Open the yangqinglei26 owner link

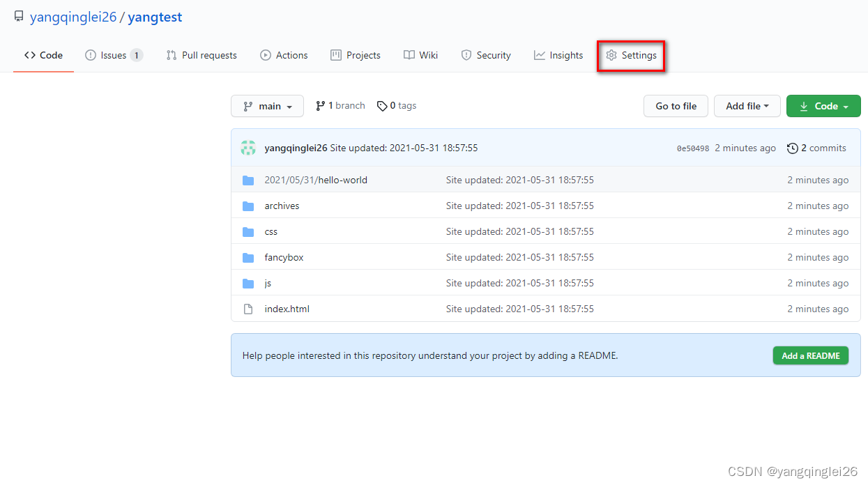coord(73,17)
